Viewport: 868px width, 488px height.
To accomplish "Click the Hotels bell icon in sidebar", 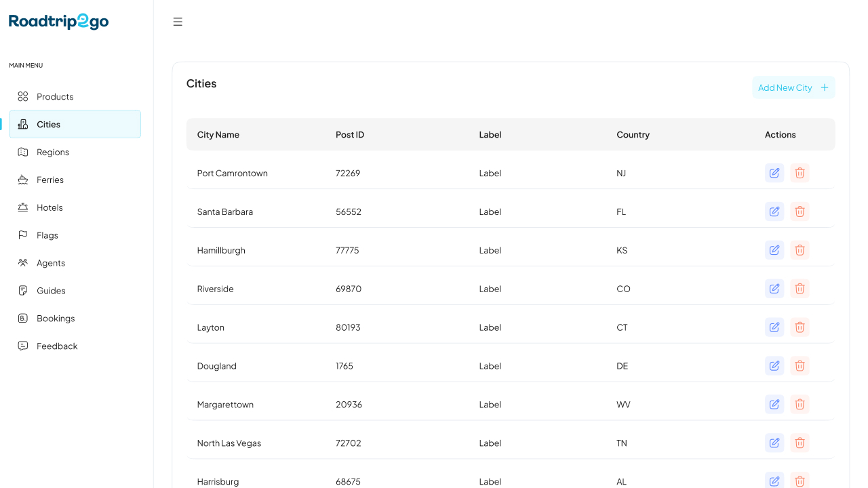I will (23, 207).
